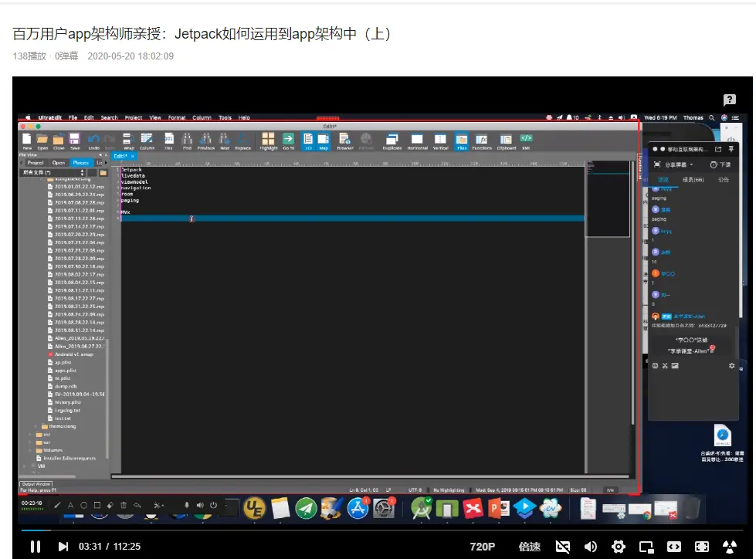Click the Vertical split icon
The image size is (756, 559).
pos(440,141)
